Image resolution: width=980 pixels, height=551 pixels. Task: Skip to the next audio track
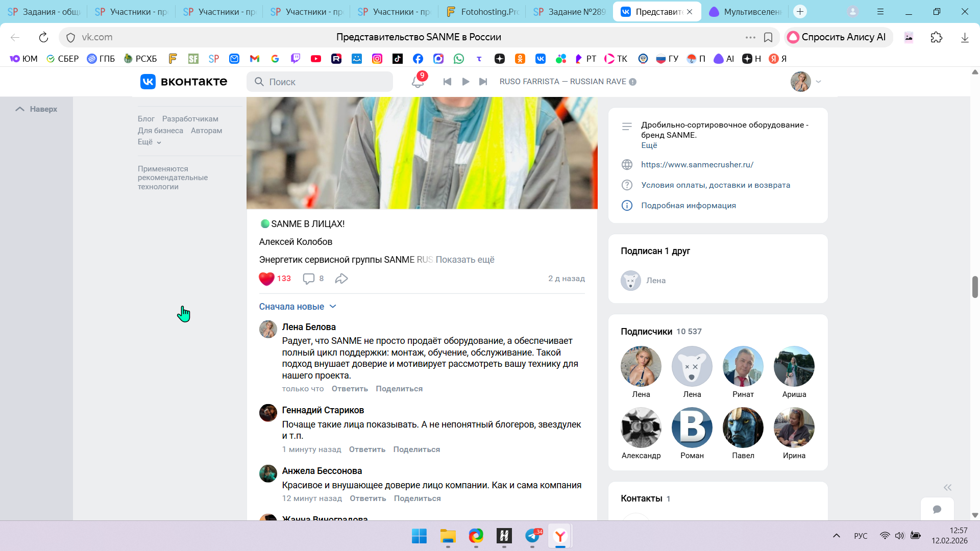pos(483,82)
